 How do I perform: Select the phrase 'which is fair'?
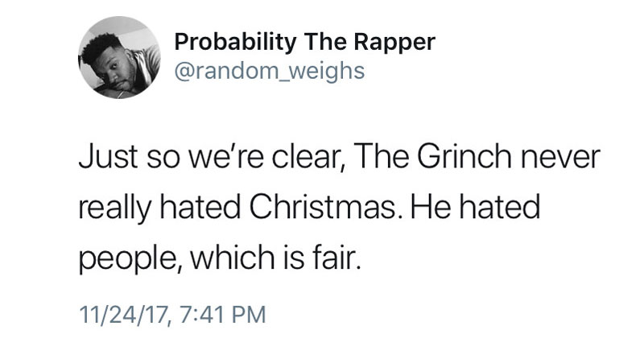[275, 257]
